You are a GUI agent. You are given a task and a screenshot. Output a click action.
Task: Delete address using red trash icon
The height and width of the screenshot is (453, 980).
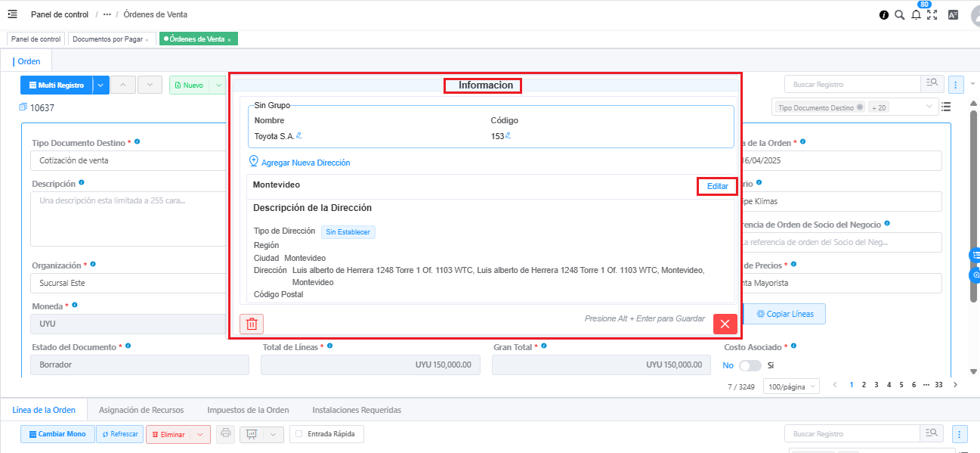252,324
